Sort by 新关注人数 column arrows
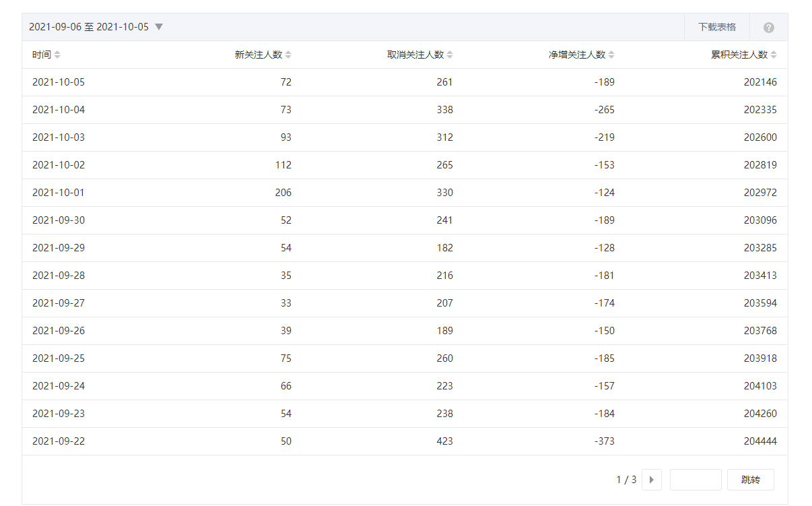The width and height of the screenshot is (812, 506). point(288,55)
